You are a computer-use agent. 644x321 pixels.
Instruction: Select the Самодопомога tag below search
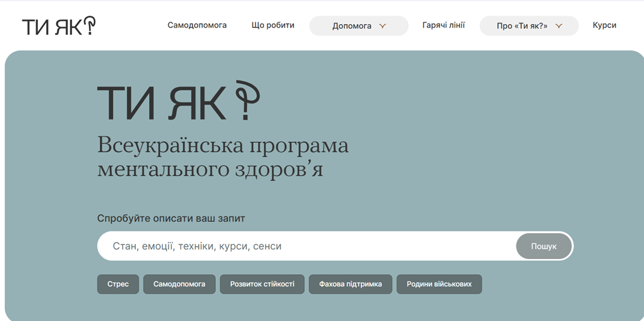point(179,284)
